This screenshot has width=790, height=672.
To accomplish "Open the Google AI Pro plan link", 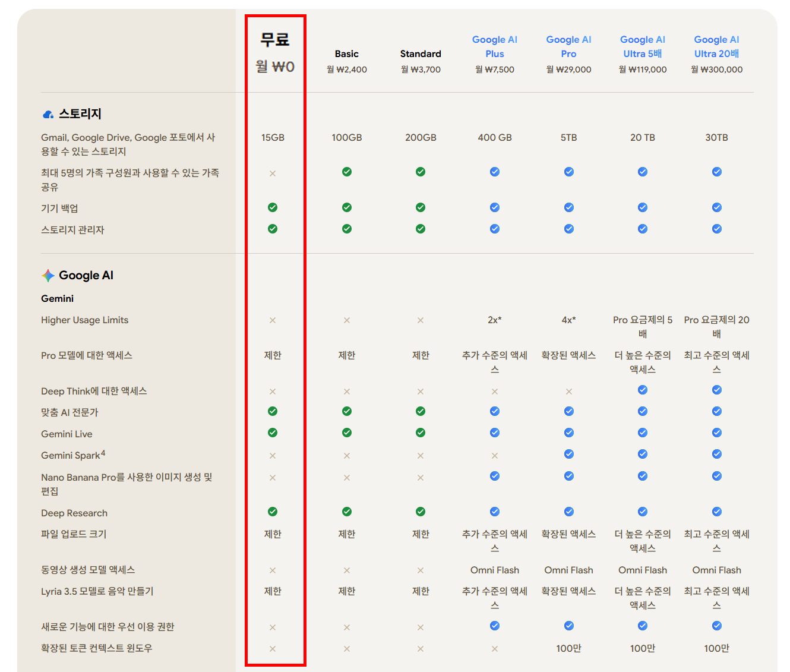I will [568, 46].
